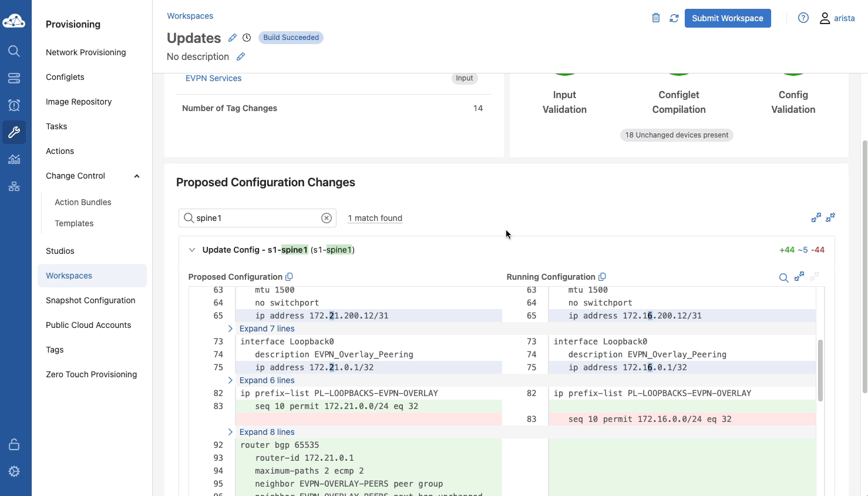
Task: Open the EVPN Services link
Action: (x=213, y=78)
